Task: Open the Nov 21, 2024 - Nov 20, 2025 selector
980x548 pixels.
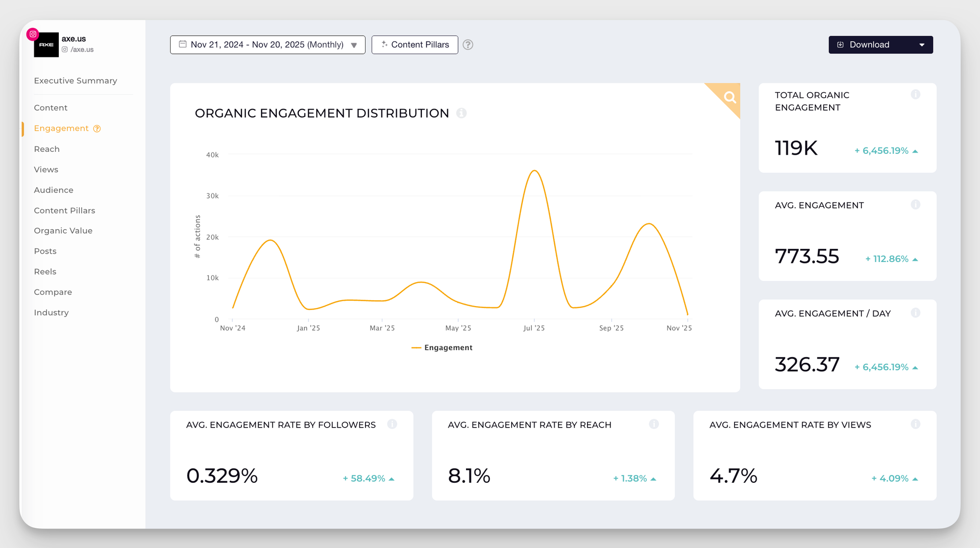Action: click(267, 44)
